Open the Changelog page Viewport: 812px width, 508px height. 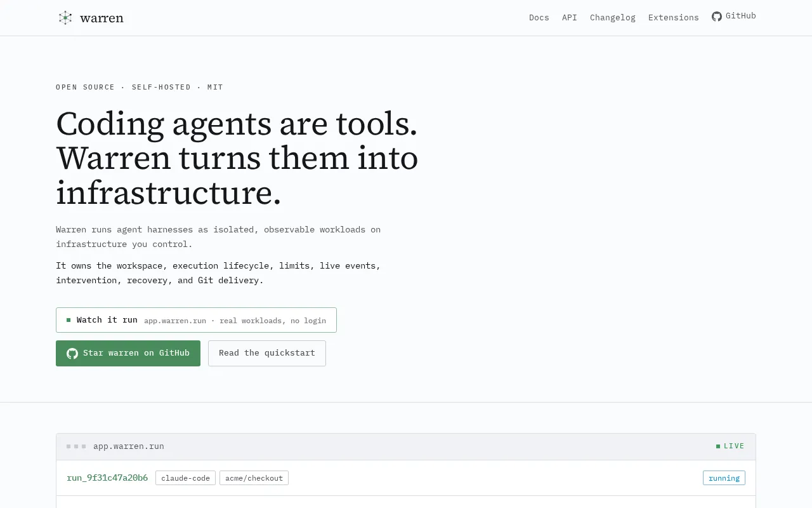[613, 17]
